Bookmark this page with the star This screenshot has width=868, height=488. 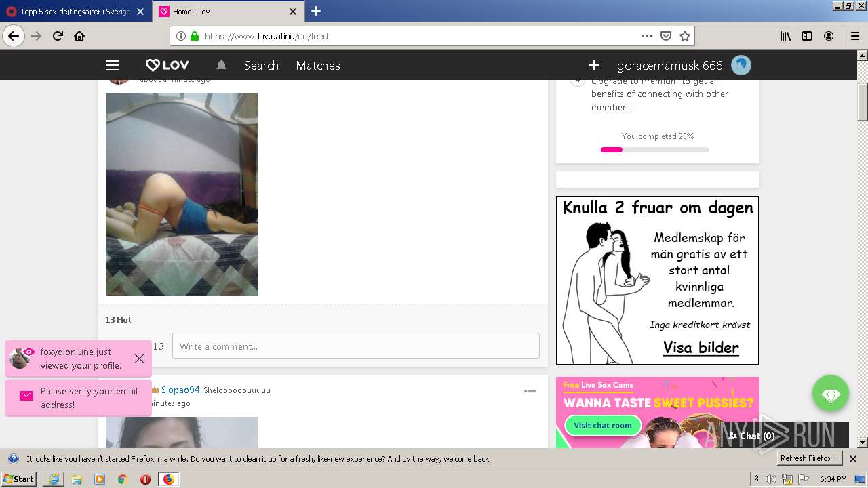pos(685,36)
